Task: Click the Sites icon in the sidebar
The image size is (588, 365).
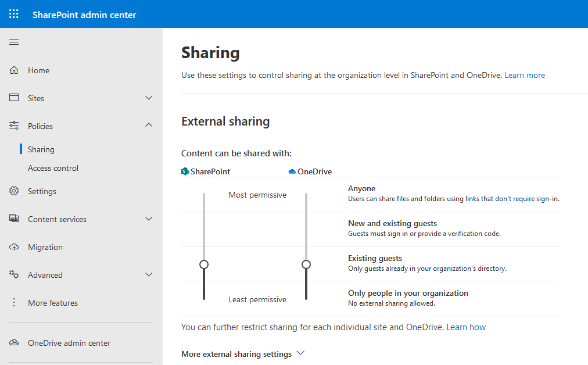Action: tap(13, 98)
